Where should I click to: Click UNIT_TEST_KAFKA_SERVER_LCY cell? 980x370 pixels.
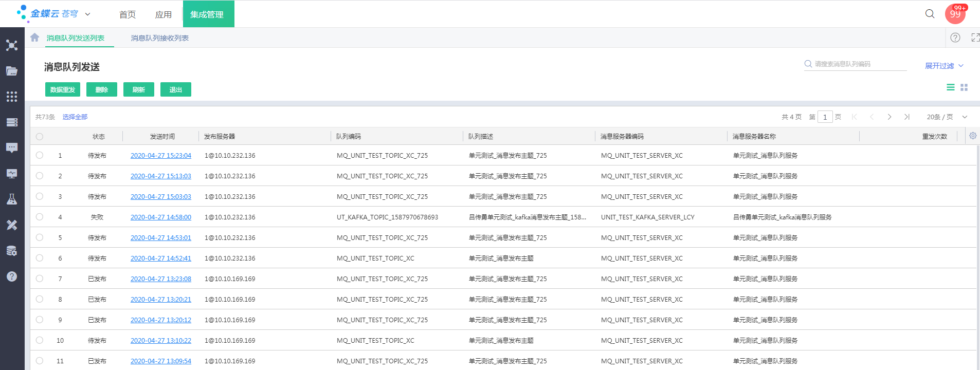pyautogui.click(x=648, y=217)
